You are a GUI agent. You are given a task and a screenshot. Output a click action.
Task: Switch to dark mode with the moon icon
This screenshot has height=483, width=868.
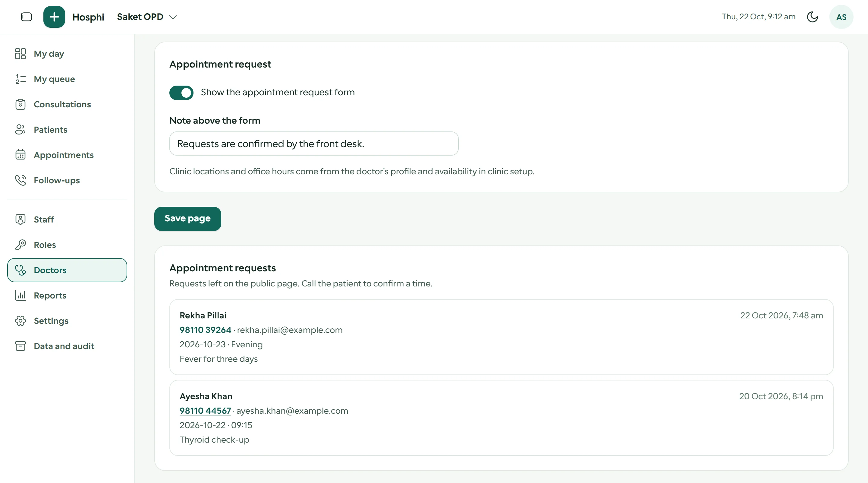[x=813, y=17]
